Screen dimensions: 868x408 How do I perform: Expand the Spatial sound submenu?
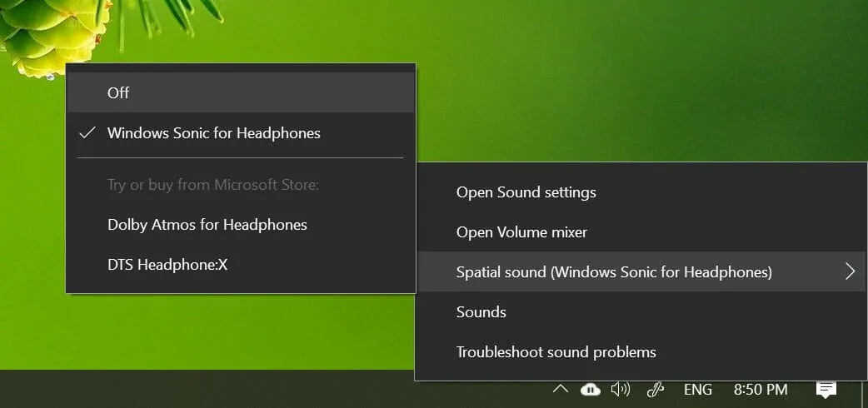641,271
